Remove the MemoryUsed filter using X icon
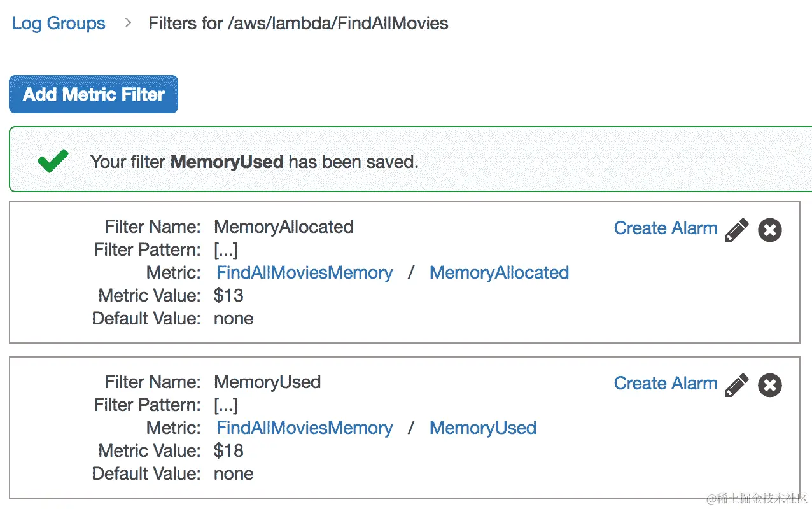 pos(770,385)
